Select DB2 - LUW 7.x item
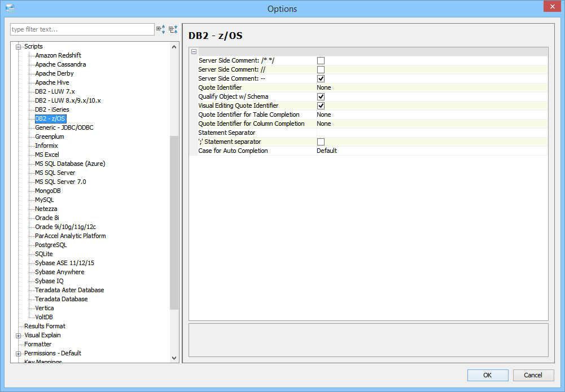The image size is (565, 392). 55,91
